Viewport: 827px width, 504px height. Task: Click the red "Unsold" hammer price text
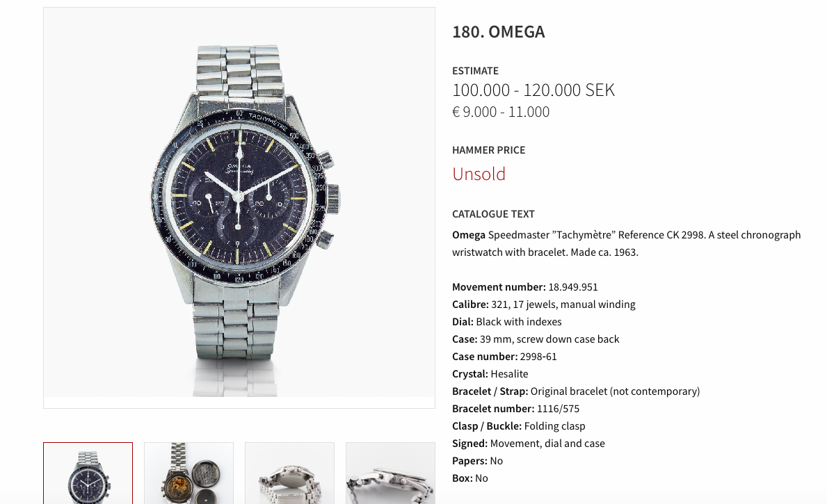(479, 174)
